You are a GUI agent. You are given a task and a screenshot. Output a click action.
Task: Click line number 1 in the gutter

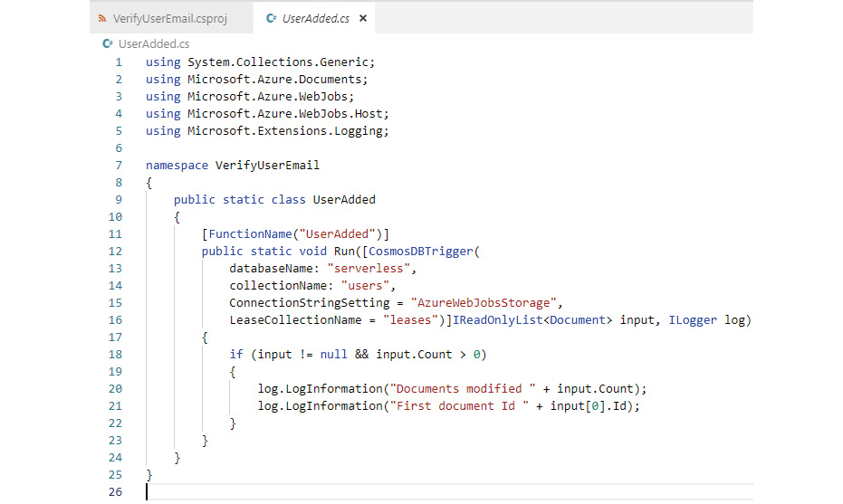(119, 62)
